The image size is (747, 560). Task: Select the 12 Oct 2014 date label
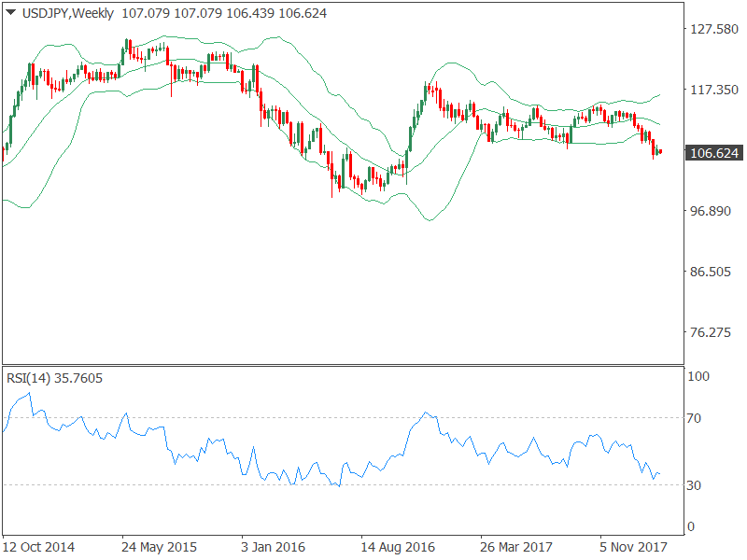coord(39,547)
